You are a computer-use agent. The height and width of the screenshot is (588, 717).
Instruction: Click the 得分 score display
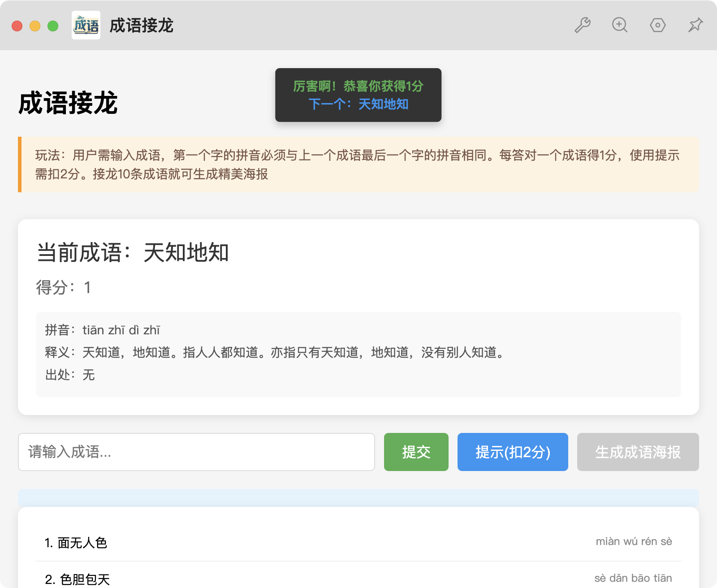tap(64, 287)
